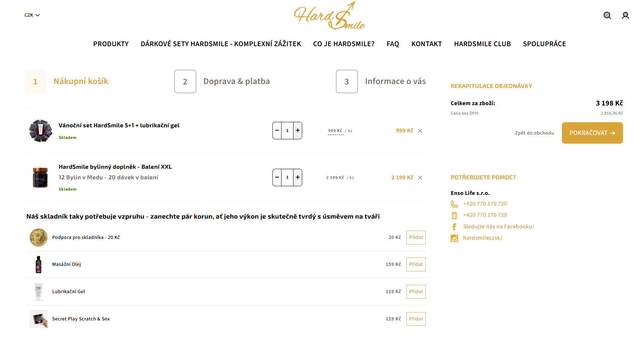This screenshot has height=343, width=644.
Task: Click the Zpět do obchodu link
Action: coord(534,133)
